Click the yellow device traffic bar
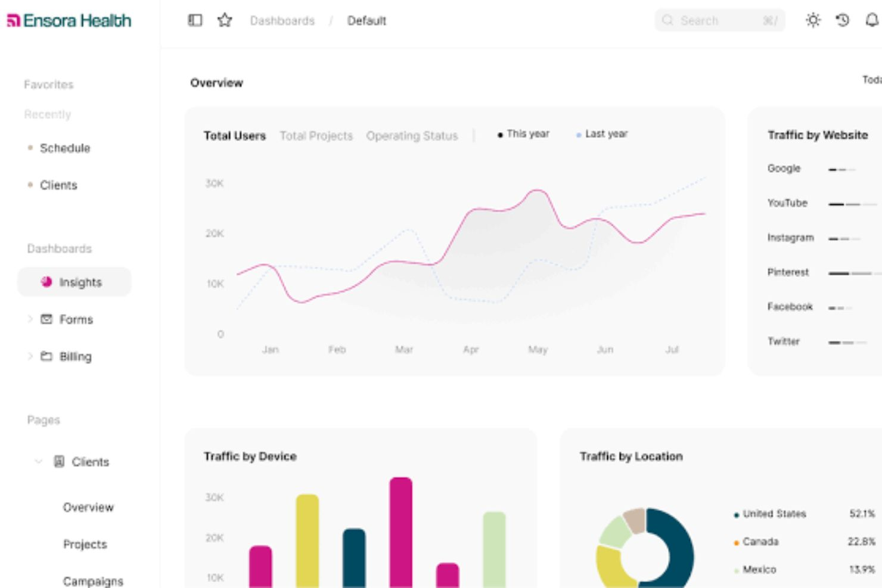882x588 pixels. pos(308,541)
